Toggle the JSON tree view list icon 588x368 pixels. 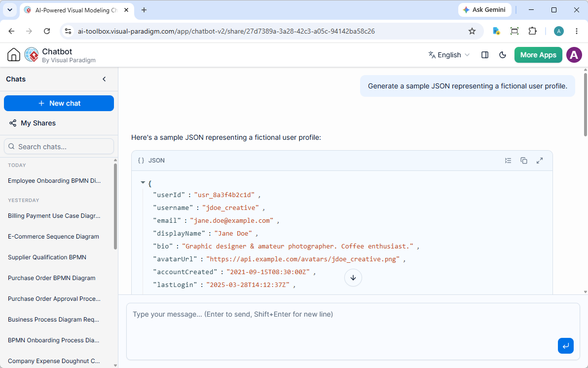pos(508,161)
